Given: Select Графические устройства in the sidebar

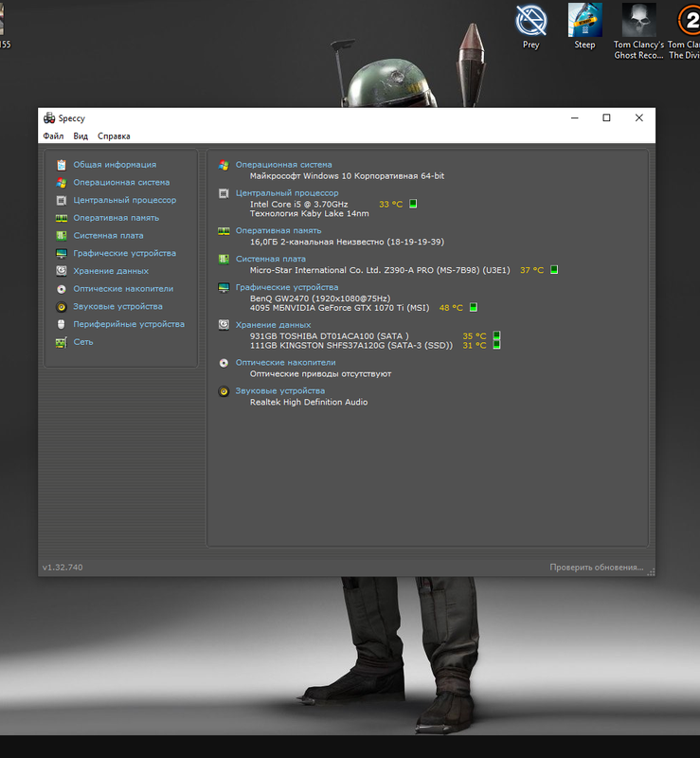Looking at the screenshot, I should pyautogui.click(x=125, y=253).
